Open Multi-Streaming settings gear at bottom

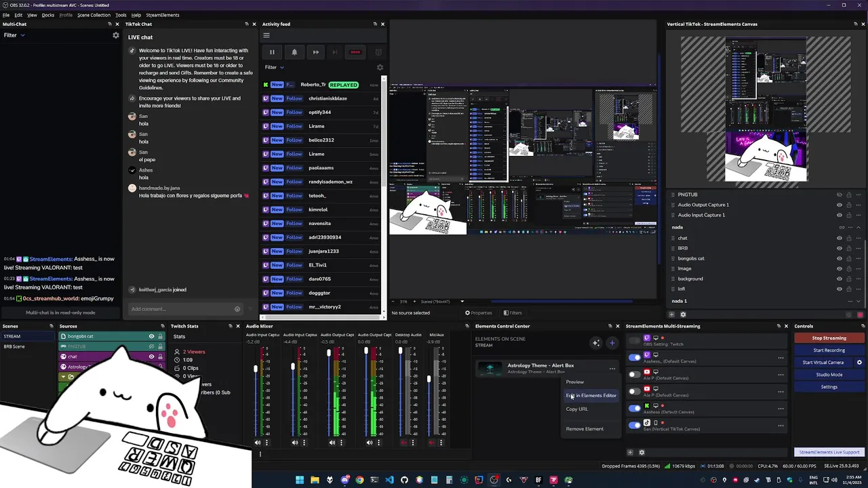(642, 452)
